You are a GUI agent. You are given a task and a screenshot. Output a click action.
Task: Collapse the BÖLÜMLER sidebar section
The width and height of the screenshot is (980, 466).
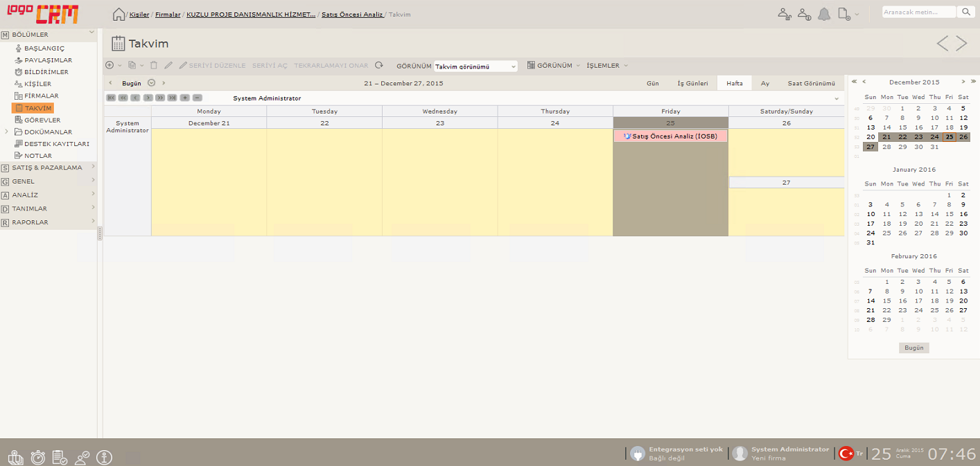point(91,34)
